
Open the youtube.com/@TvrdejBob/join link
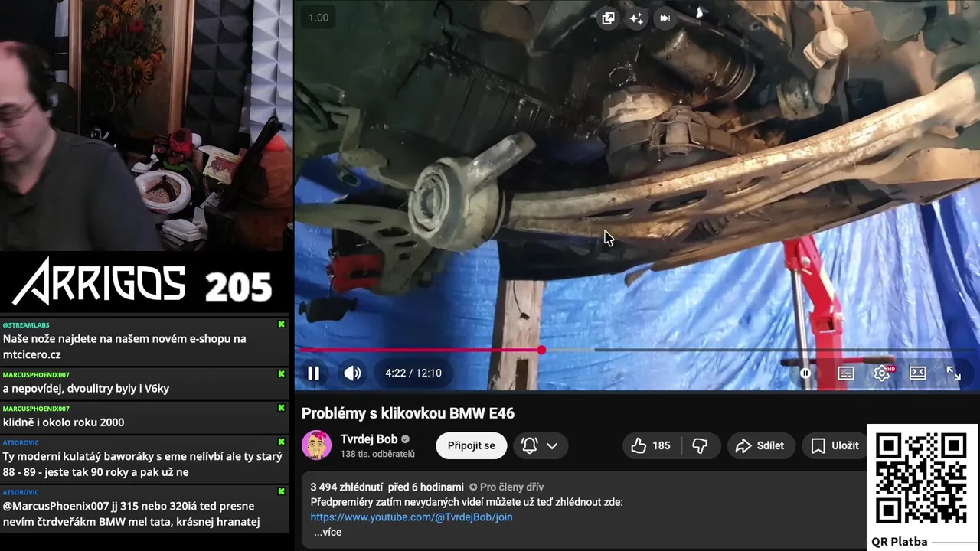[411, 517]
